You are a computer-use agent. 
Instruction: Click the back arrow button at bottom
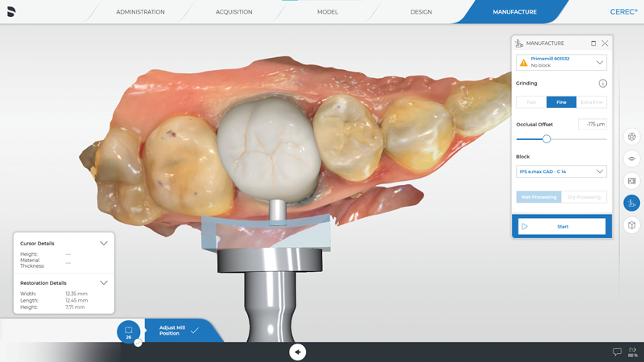tap(298, 352)
